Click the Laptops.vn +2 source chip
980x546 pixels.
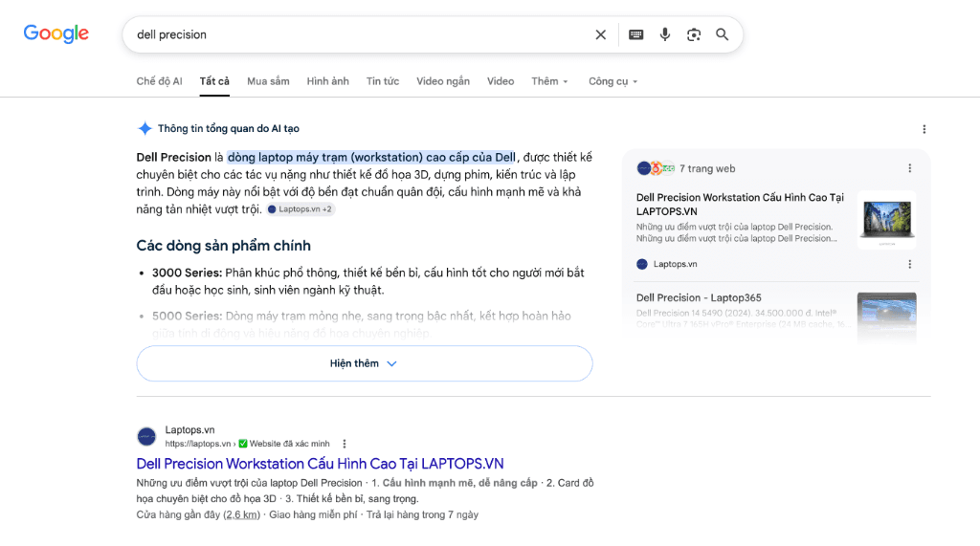click(301, 209)
